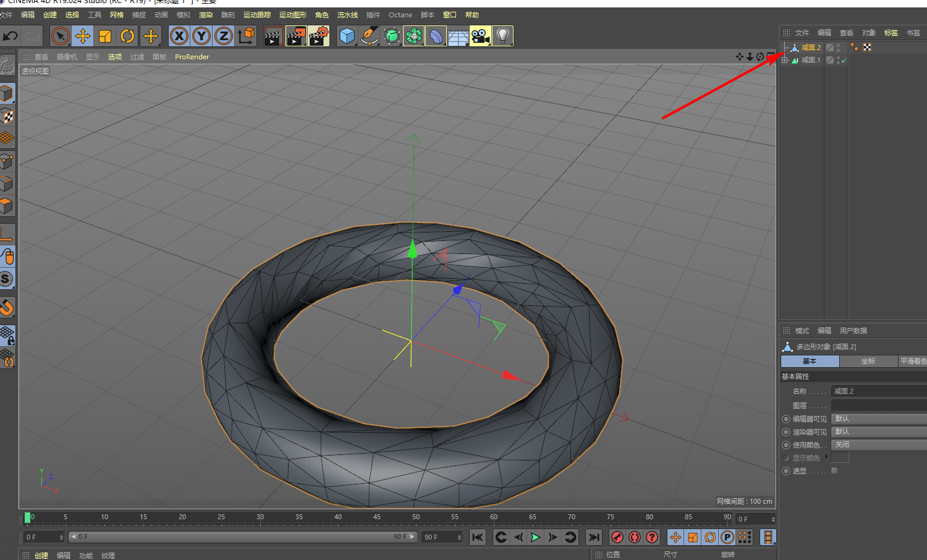Open the 编辑器可见 dropdown
This screenshot has width=927, height=560.
(x=879, y=419)
